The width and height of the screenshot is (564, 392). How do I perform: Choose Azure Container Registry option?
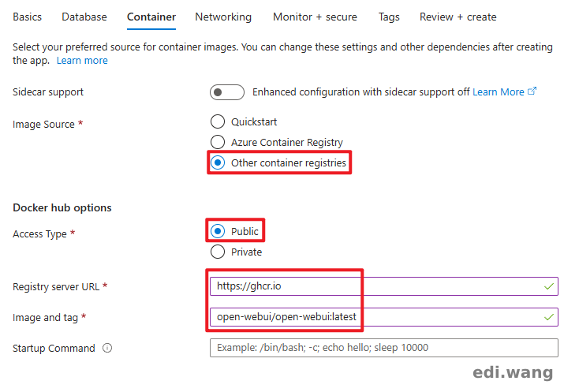pyautogui.click(x=218, y=143)
